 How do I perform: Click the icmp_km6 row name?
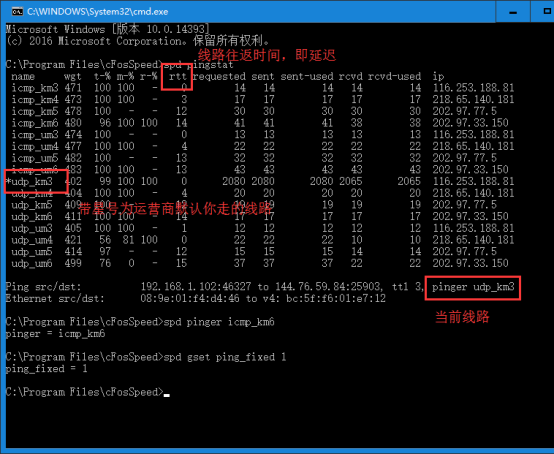click(x=35, y=123)
